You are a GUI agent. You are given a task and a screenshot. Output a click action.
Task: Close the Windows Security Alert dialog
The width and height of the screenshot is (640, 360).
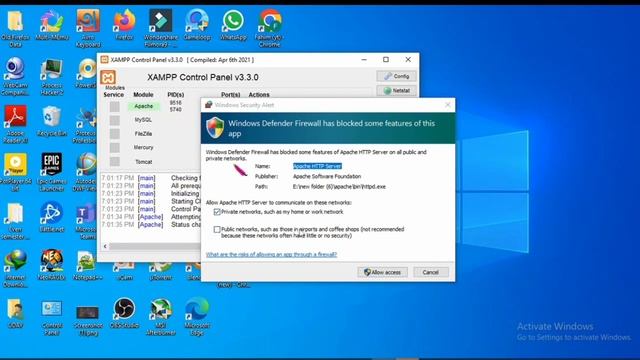[x=447, y=105]
